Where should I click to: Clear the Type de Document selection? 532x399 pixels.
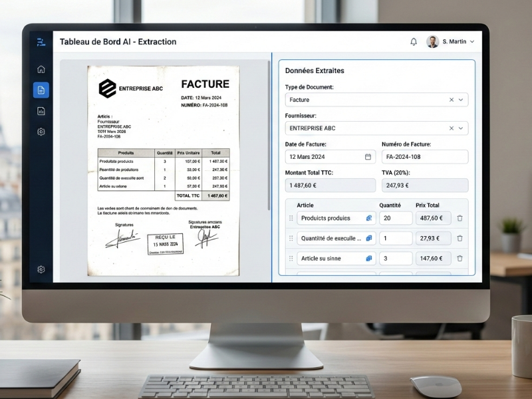[x=452, y=100]
